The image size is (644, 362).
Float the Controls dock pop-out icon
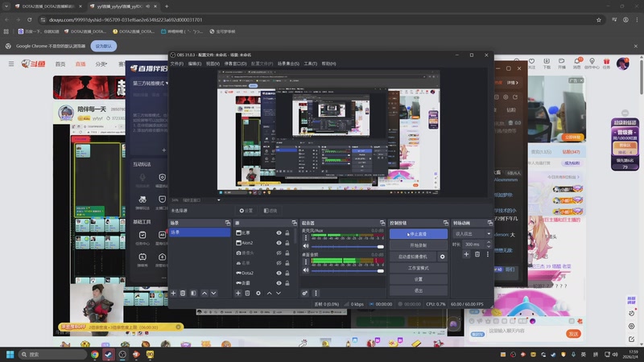tap(446, 223)
